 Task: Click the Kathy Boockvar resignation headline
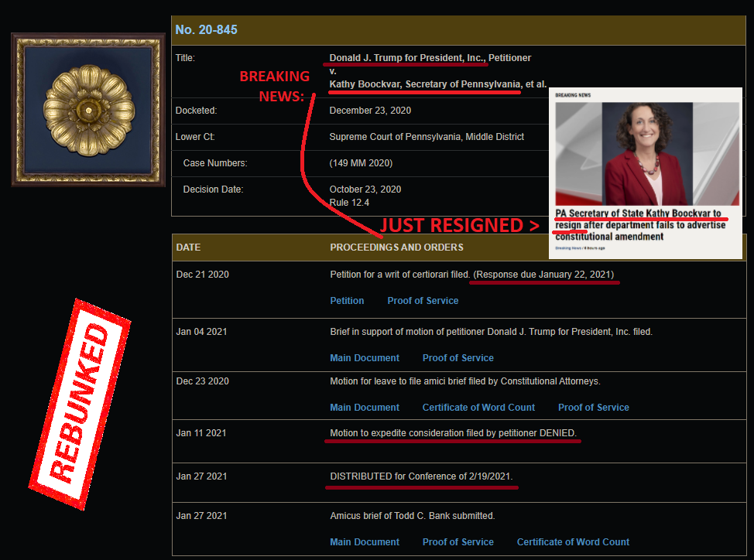pos(640,225)
